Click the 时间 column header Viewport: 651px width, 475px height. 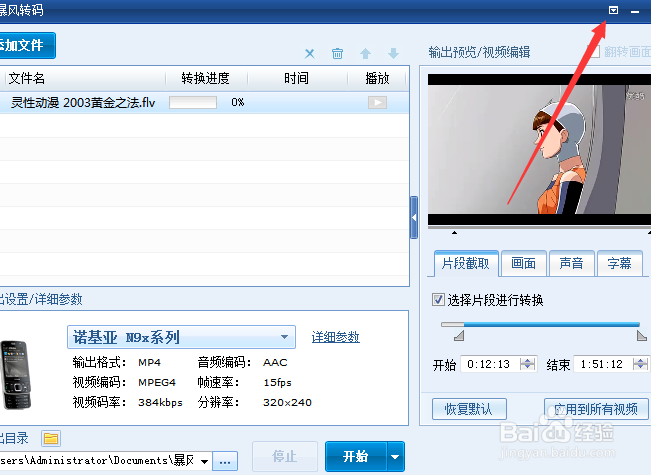pyautogui.click(x=296, y=78)
